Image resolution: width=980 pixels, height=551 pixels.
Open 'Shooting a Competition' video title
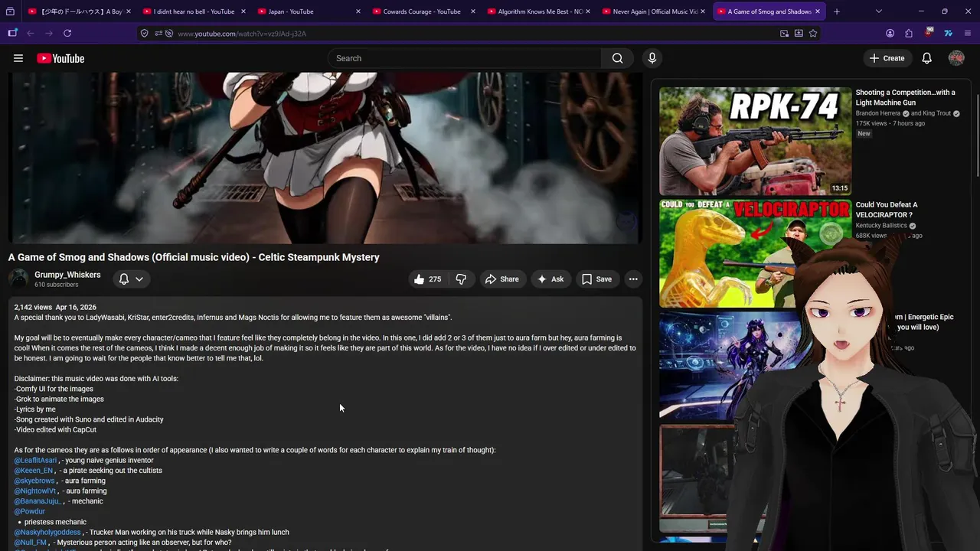point(905,97)
